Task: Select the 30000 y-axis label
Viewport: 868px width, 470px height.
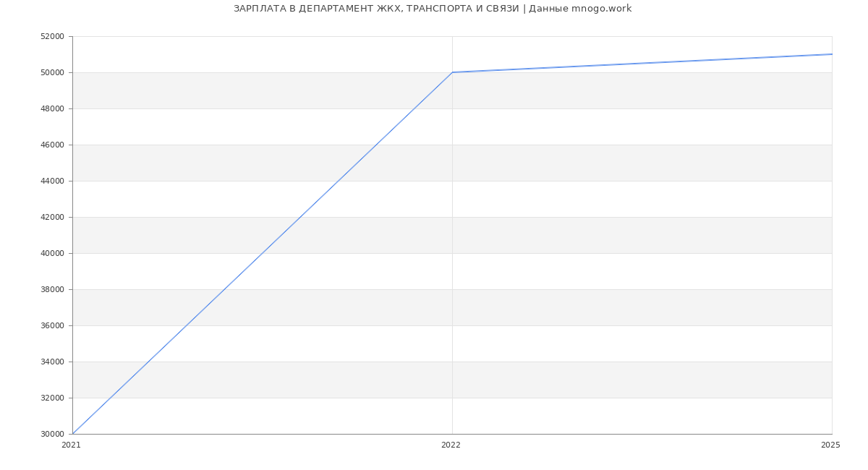Action: click(x=52, y=434)
